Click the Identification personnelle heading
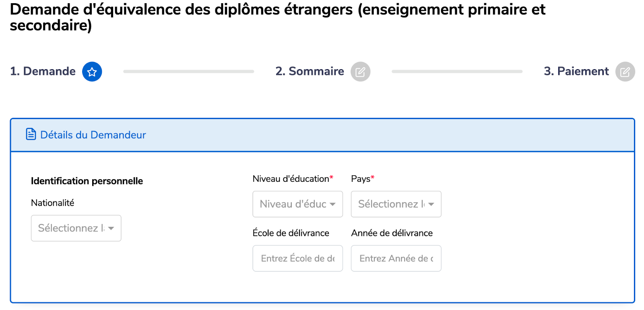Viewport: 644px width, 310px height. 87,181
